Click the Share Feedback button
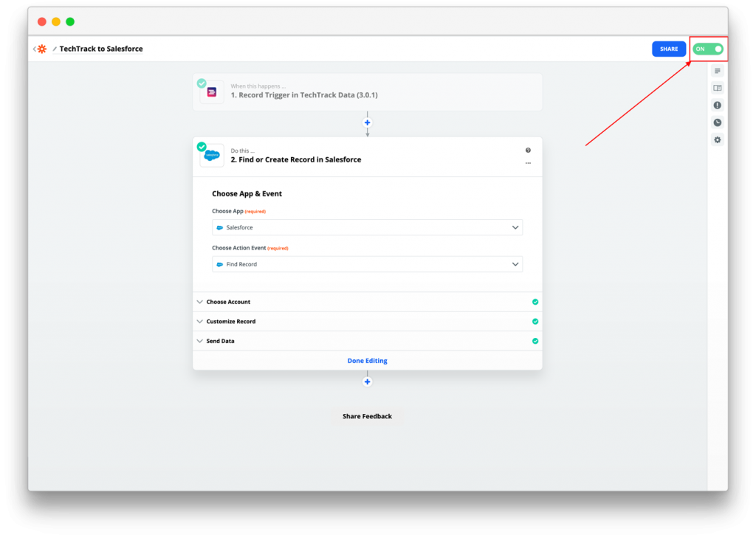756x546 pixels. pyautogui.click(x=368, y=416)
